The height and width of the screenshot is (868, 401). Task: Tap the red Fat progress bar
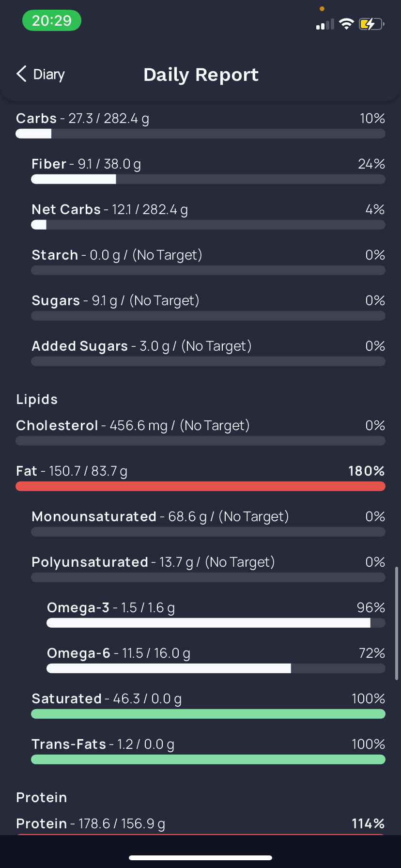[200, 486]
